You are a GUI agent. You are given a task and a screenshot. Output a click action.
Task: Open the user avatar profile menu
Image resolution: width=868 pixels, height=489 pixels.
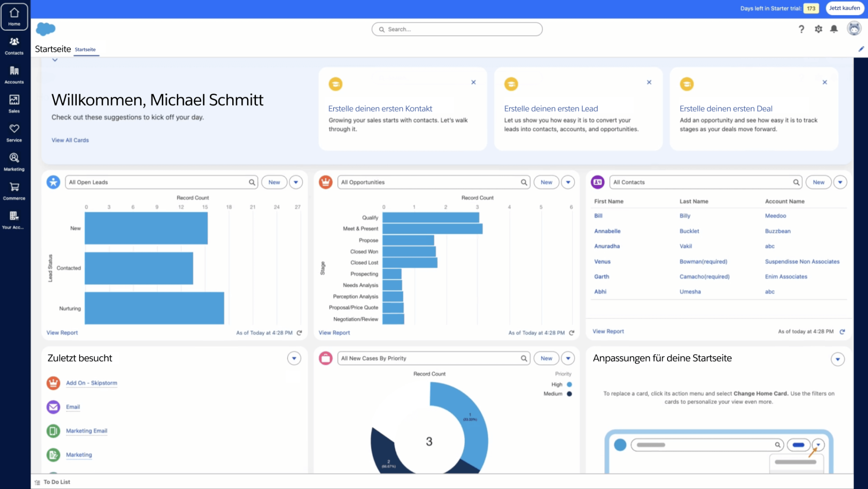pos(854,28)
